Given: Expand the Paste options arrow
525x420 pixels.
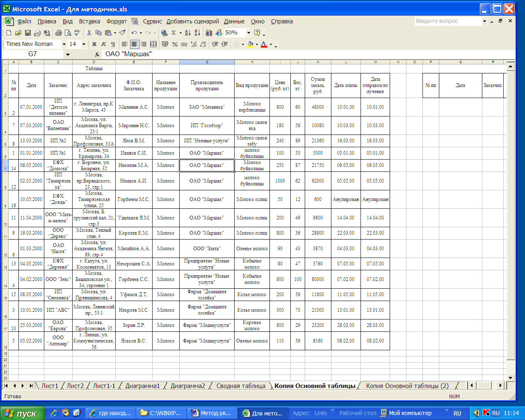Looking at the screenshot, I should coord(115,33).
